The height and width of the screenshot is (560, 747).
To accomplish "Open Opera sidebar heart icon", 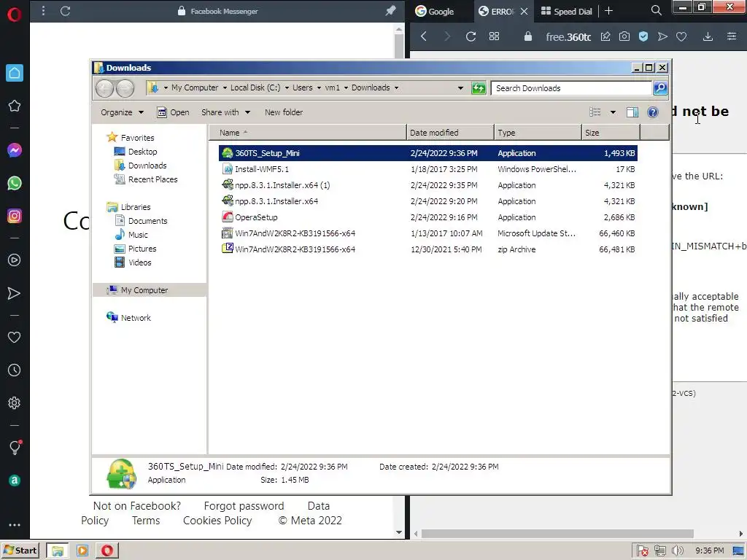I will coord(15,337).
